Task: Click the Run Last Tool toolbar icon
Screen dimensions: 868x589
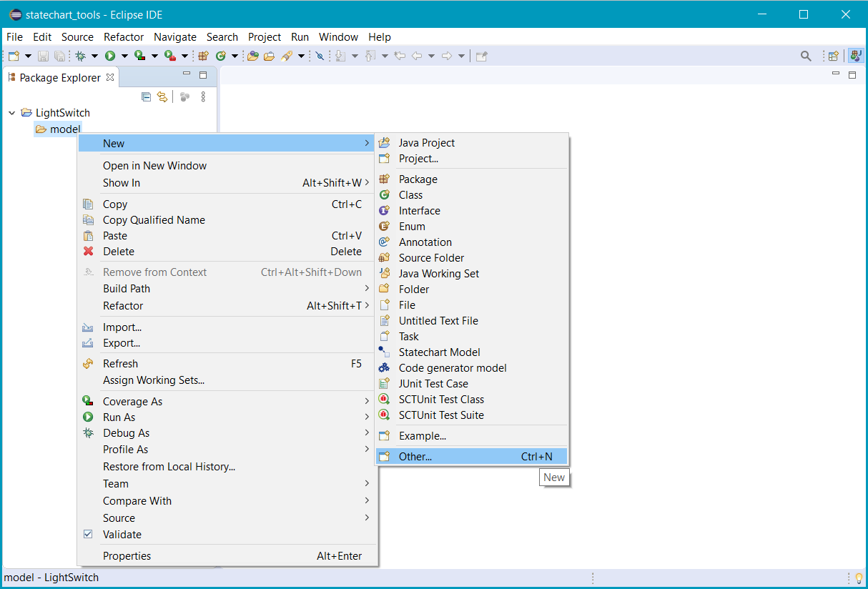Action: 170,56
